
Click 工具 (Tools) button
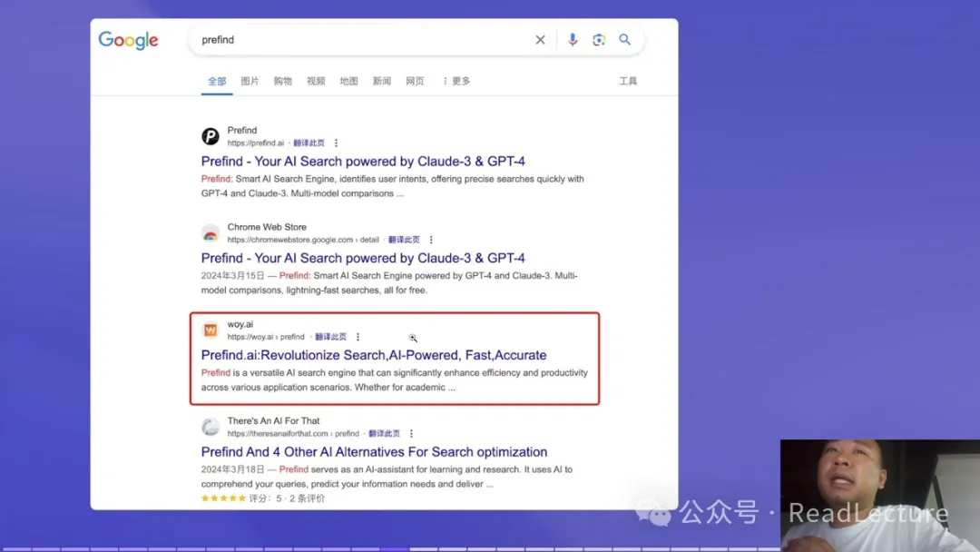[628, 82]
